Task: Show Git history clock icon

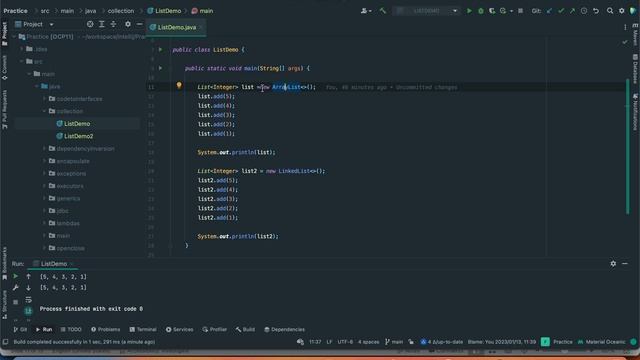Action: point(584,11)
